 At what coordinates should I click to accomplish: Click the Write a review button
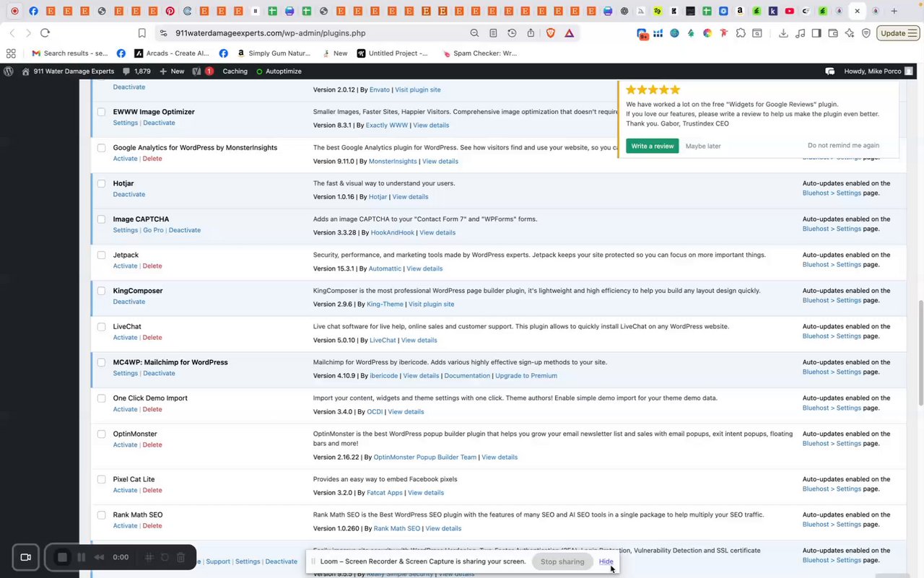[653, 146]
